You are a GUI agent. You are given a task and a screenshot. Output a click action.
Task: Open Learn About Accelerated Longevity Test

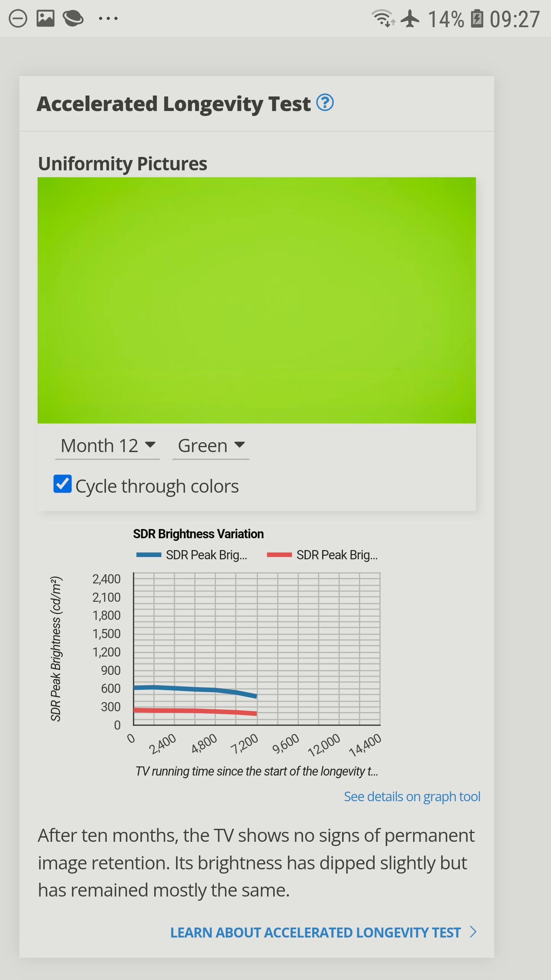click(315, 933)
